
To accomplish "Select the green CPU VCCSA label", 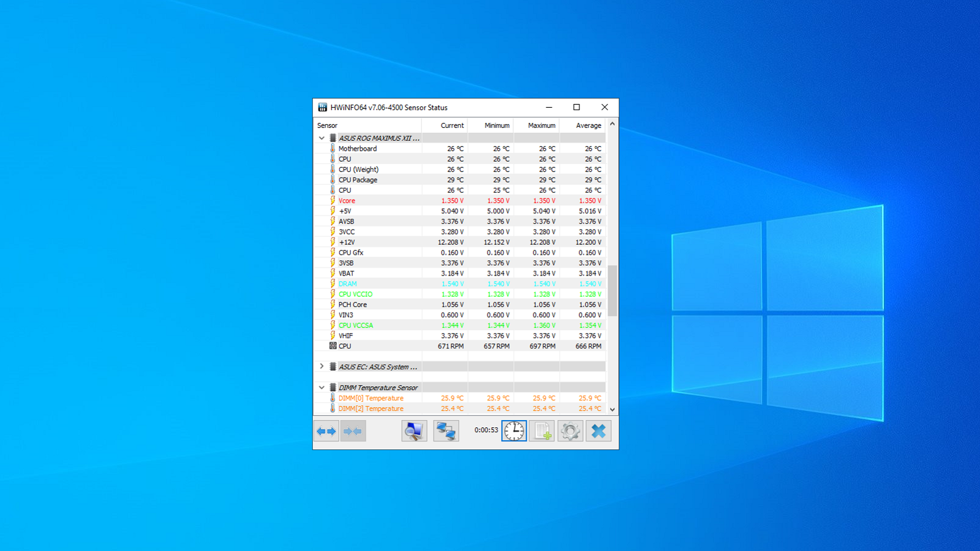I will click(356, 326).
